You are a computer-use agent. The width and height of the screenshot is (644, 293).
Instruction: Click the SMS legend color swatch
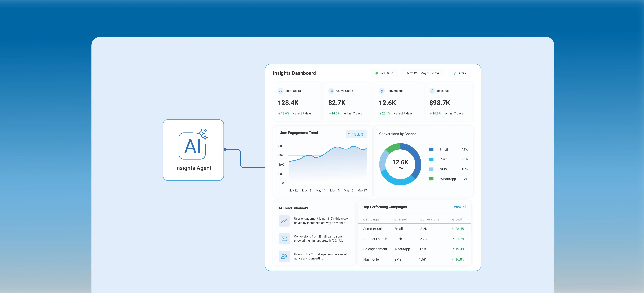431,169
